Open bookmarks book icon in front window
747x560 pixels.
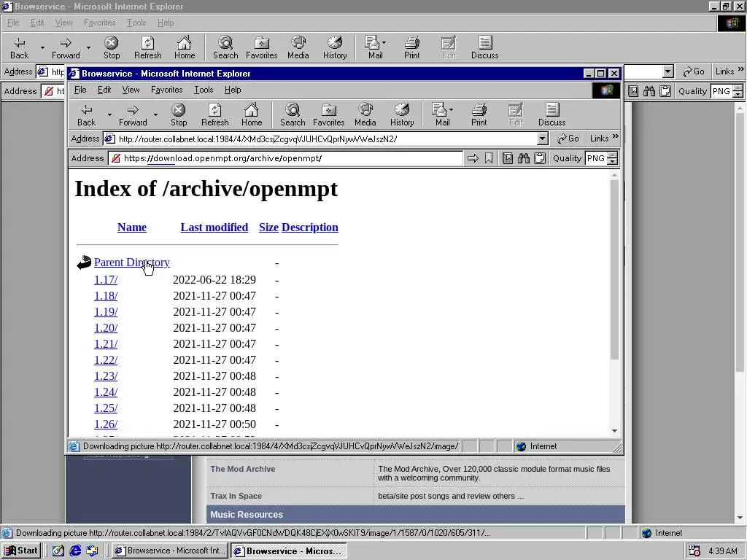(x=508, y=158)
